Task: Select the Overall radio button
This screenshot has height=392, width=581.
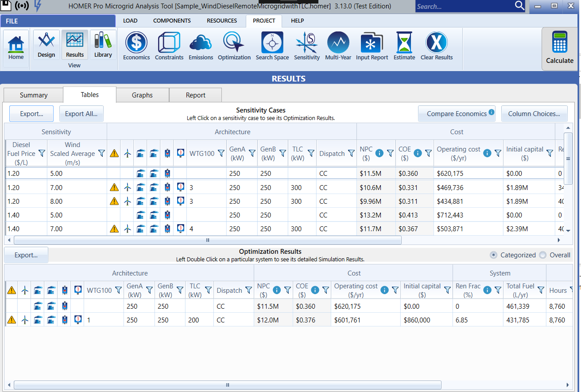Action: coord(543,255)
